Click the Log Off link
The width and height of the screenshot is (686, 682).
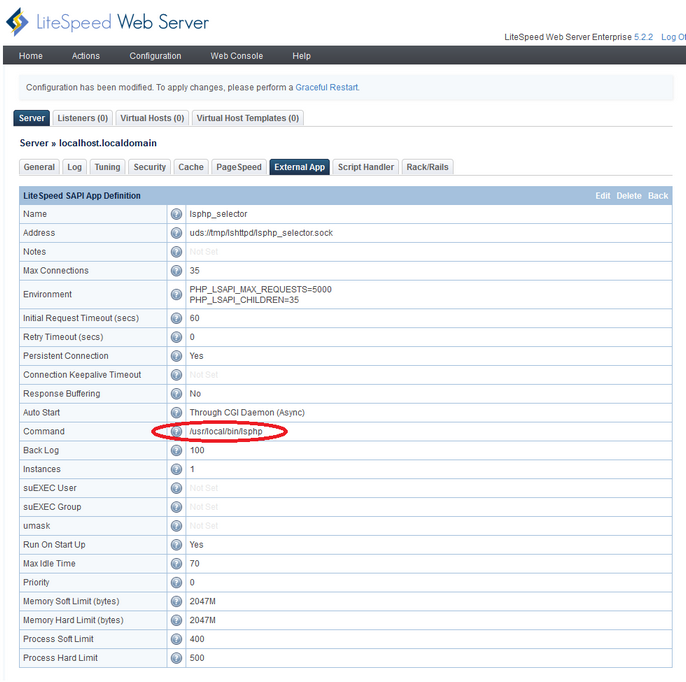click(673, 37)
